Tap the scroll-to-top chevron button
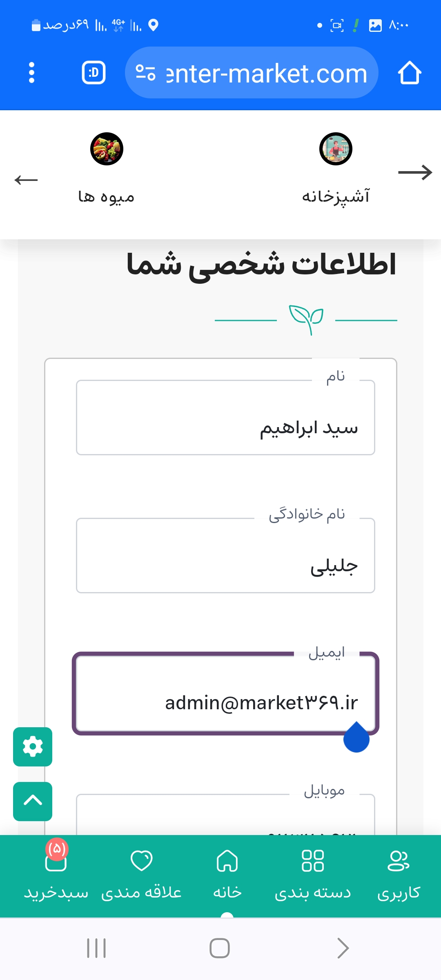 (x=33, y=801)
